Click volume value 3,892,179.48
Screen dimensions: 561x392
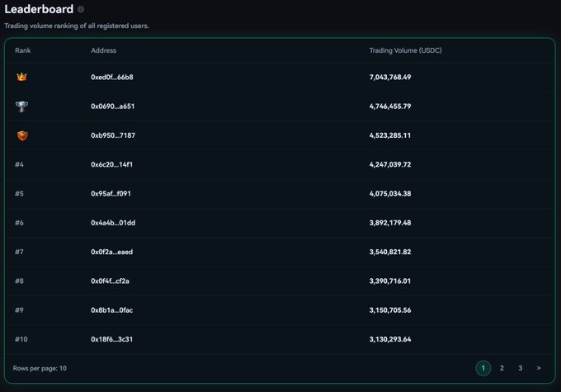390,223
